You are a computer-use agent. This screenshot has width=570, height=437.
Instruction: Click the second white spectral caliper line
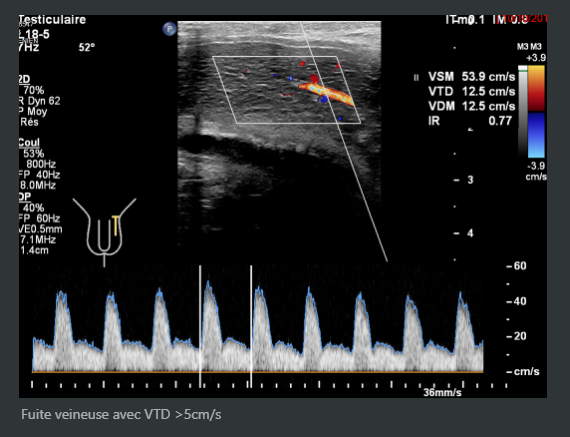coord(250,326)
